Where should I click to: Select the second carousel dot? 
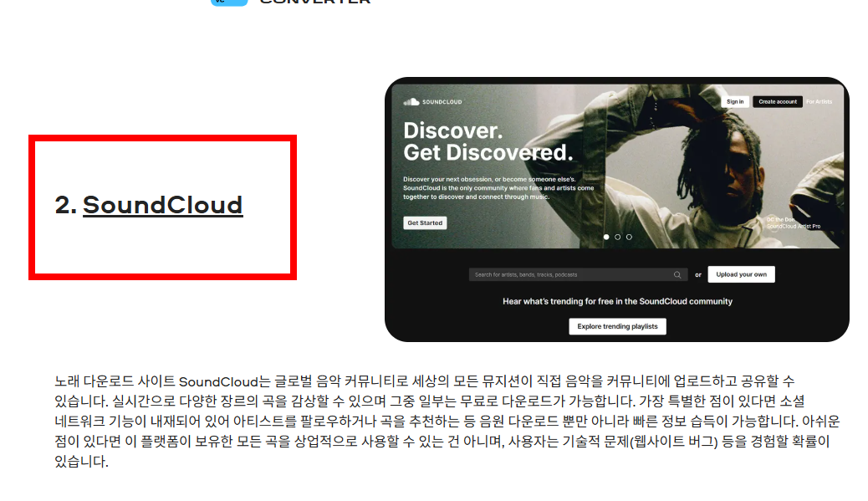click(617, 237)
